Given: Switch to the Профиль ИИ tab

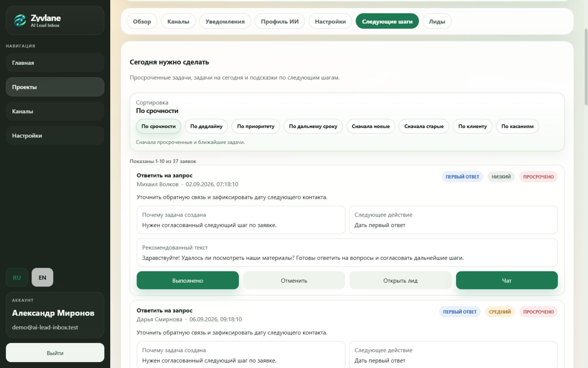Looking at the screenshot, I should point(280,21).
